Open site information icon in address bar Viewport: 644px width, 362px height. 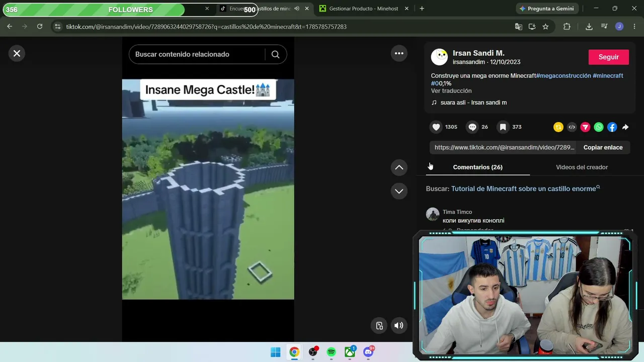click(x=57, y=27)
